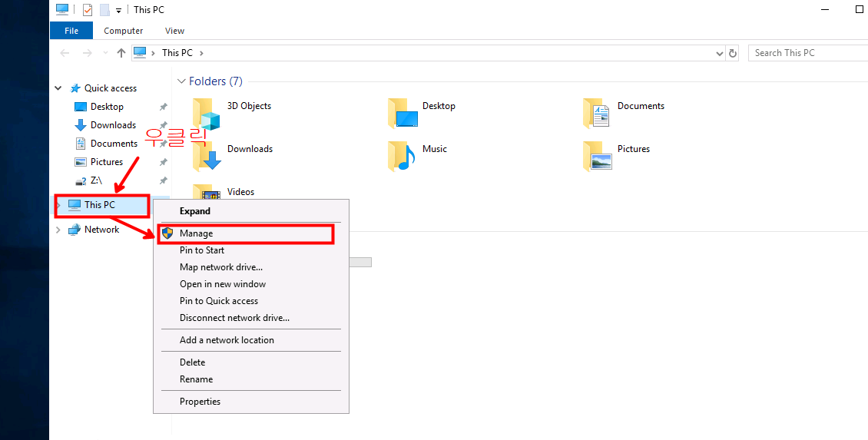The width and height of the screenshot is (868, 440).
Task: Click the Music folder name
Action: [x=435, y=149]
